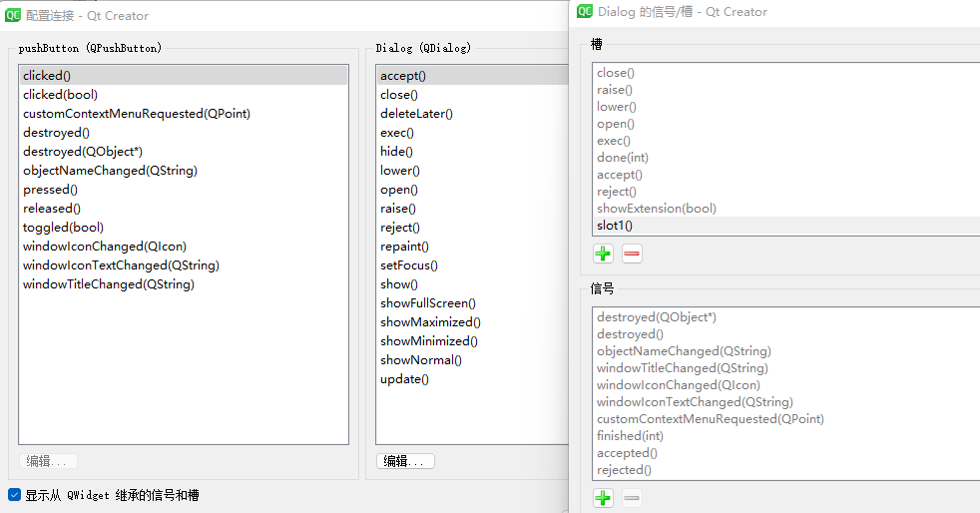Select destroyed(QObject*) in the 信号 list
The height and width of the screenshot is (513, 980).
(x=786, y=316)
